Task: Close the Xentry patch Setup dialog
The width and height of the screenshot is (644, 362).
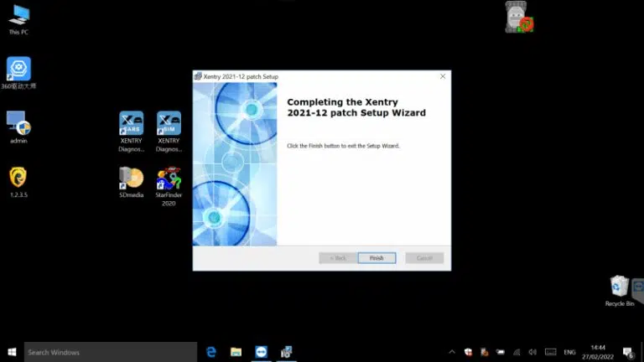Action: point(443,76)
